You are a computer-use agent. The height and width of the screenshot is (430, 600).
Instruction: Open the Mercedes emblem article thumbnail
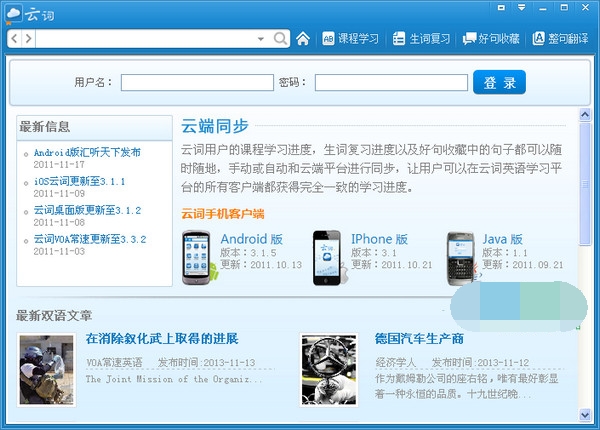pos(329,370)
